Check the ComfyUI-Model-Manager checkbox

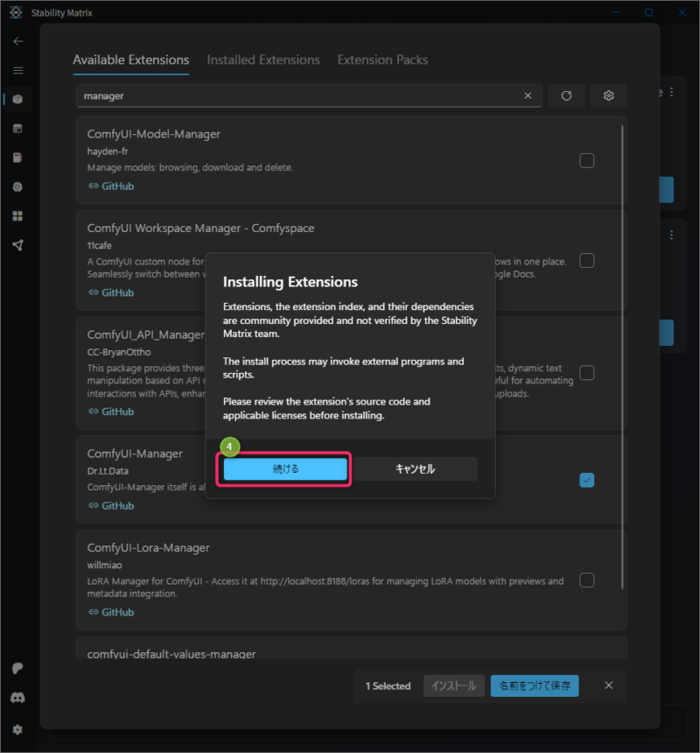click(x=586, y=160)
